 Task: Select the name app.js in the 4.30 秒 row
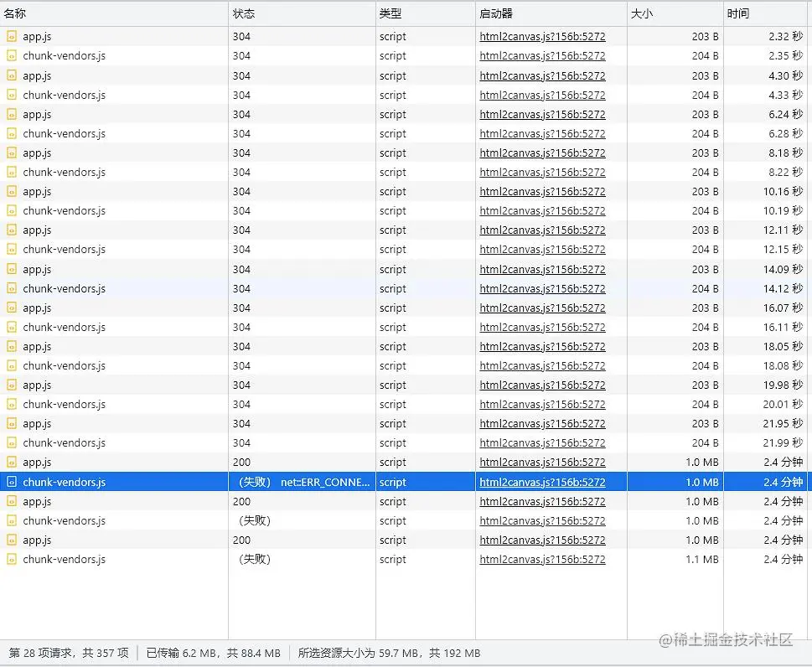tap(37, 75)
